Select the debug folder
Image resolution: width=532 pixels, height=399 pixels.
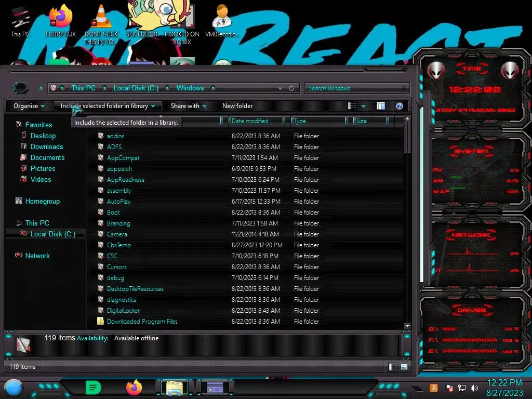tap(115, 277)
